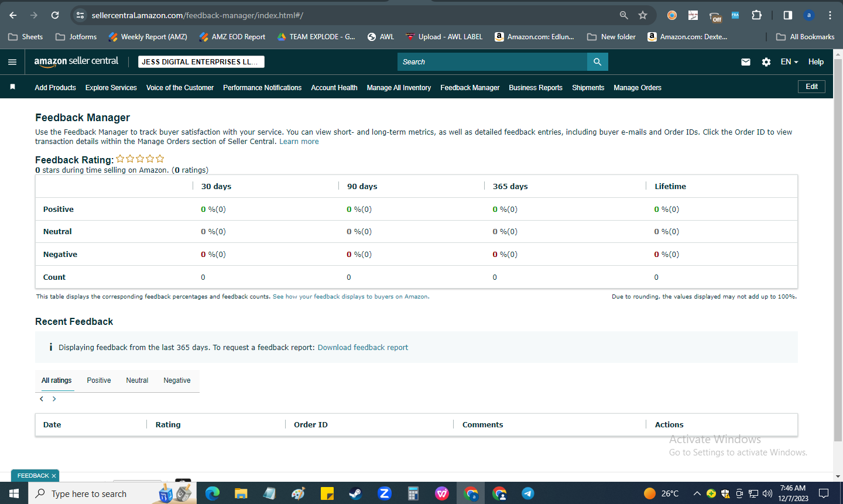The width and height of the screenshot is (843, 504).
Task: Switch to the Neutral feedback tab
Action: tap(137, 380)
